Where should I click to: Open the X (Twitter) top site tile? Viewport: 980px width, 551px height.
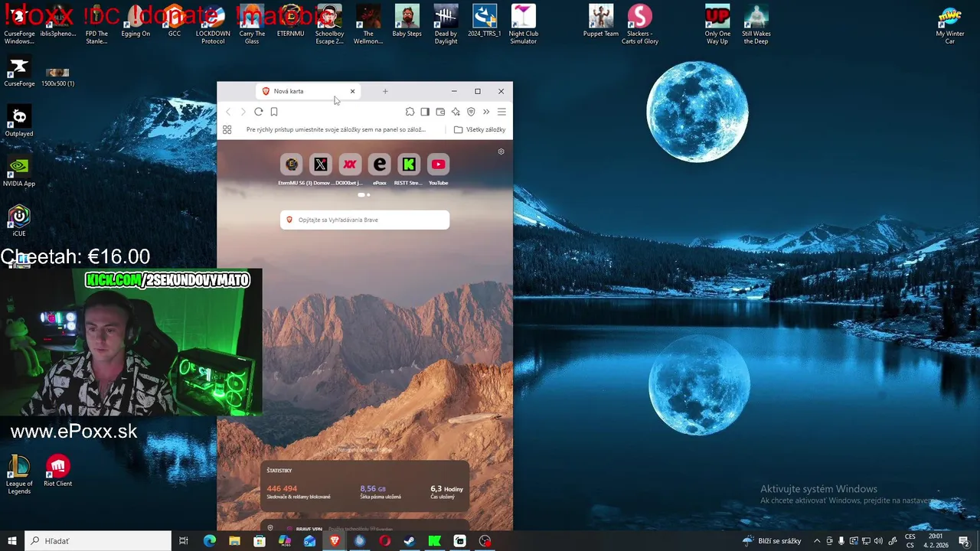point(321,169)
